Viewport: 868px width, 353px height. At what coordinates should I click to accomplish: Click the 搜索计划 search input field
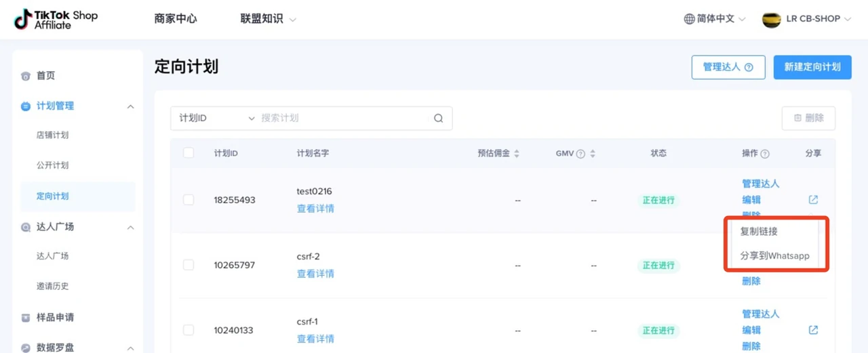click(342, 118)
